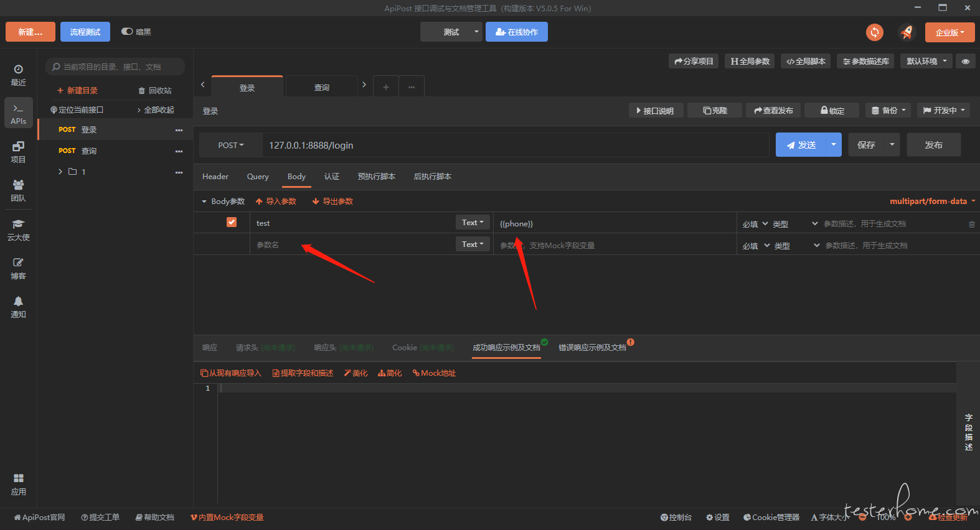Navigate tabs left with arrow

tap(203, 84)
